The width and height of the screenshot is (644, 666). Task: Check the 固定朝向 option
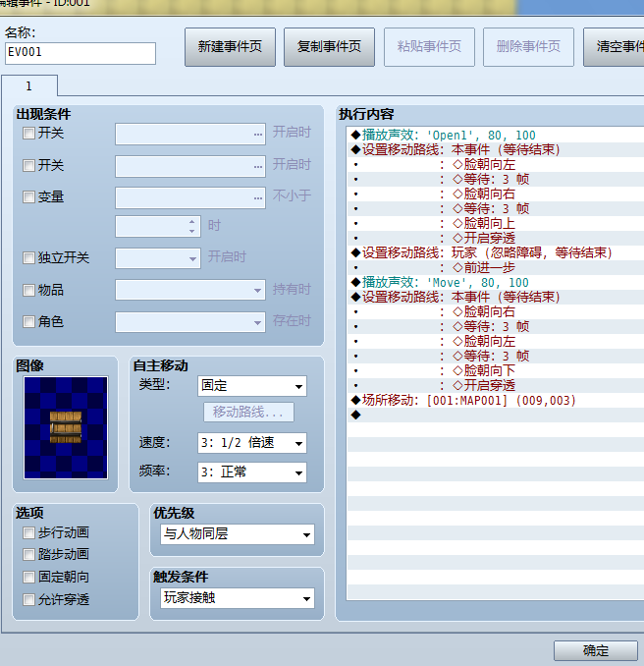pyautogui.click(x=28, y=577)
